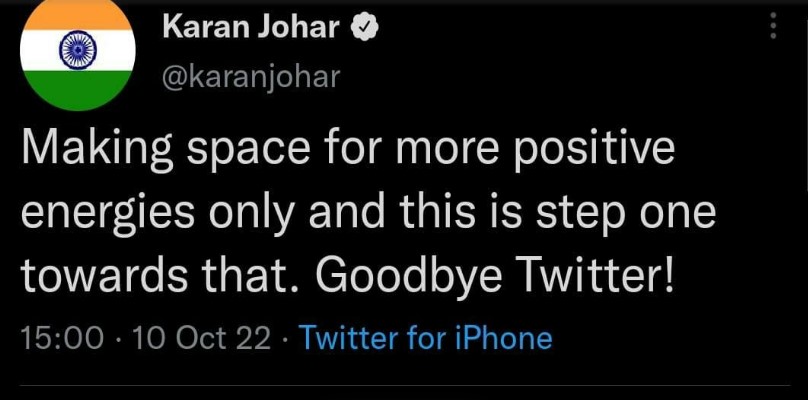Viewport: 808px width, 400px height.
Task: Open the Indian flag profile avatar
Action: point(77,50)
